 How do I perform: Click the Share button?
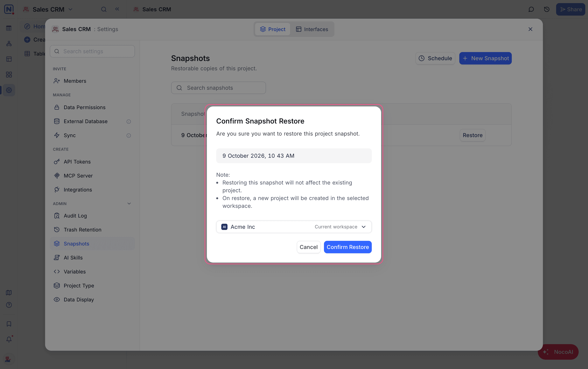click(x=570, y=9)
